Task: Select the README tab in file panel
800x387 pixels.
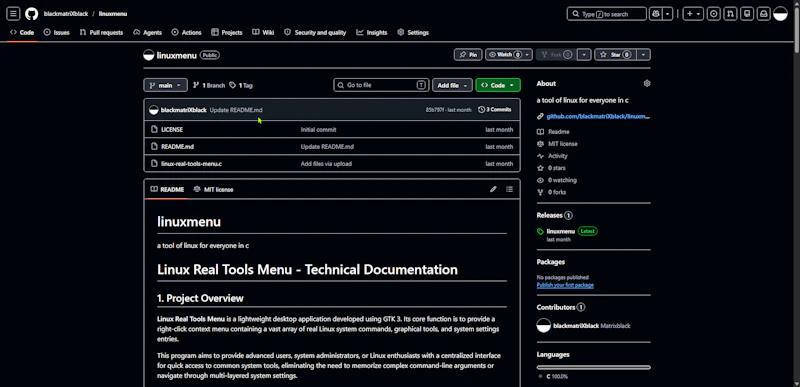Action: (167, 189)
